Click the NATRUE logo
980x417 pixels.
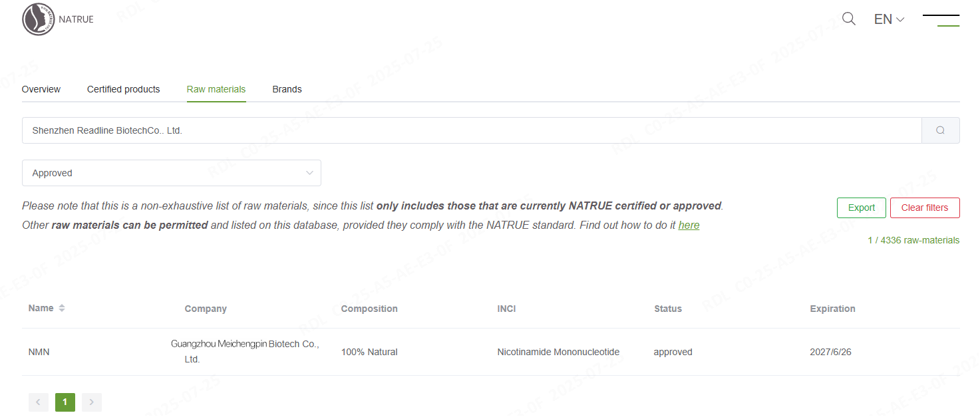pos(58,19)
